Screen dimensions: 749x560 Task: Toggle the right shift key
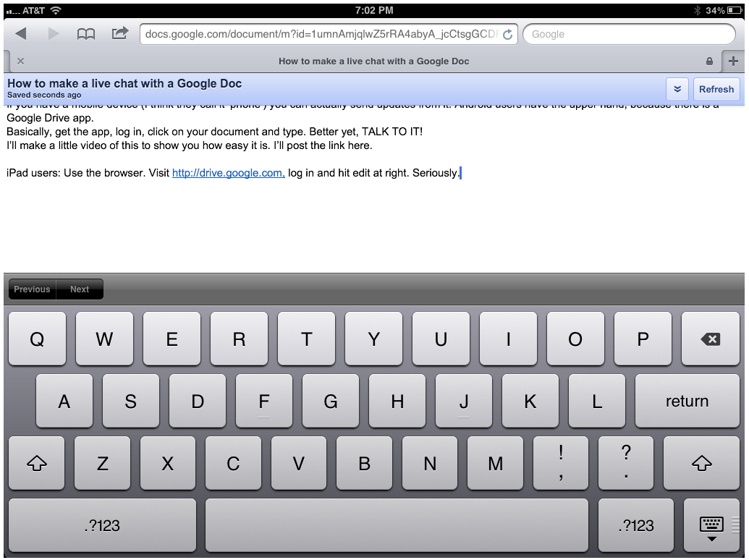(702, 463)
